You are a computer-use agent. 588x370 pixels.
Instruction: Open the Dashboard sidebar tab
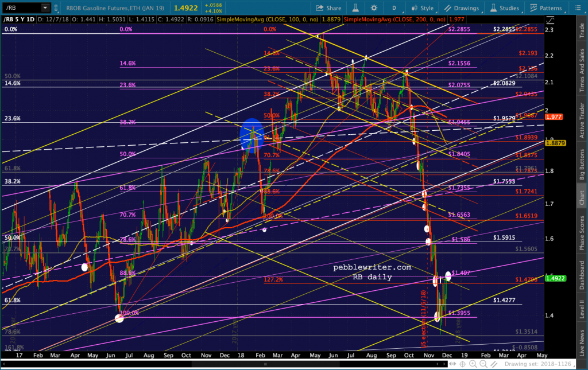pos(582,275)
